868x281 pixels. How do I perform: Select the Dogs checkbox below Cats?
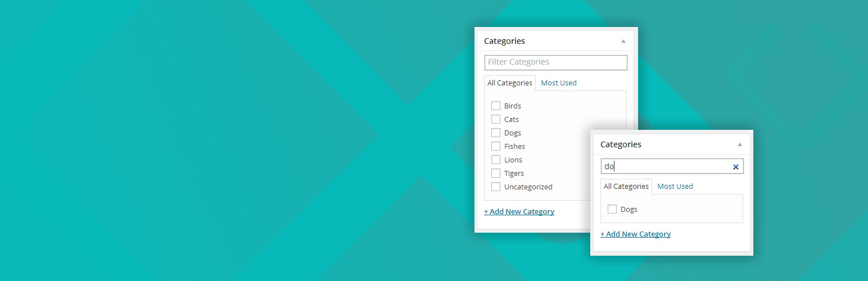tap(496, 133)
